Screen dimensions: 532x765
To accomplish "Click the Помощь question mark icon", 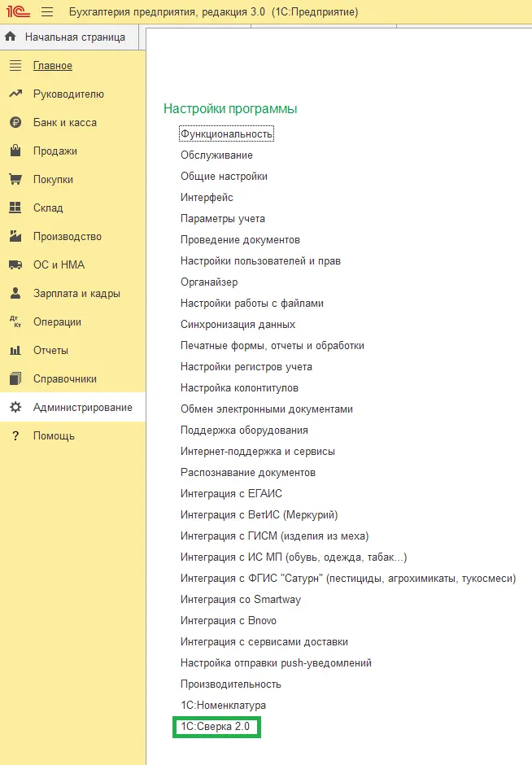I will pos(15,435).
